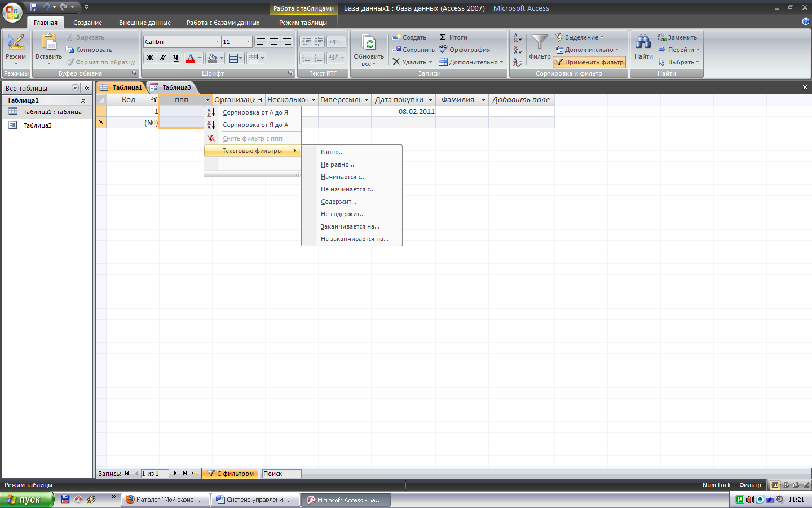This screenshot has height=508, width=812.
Task: Switch to the Создание ribbon tab
Action: click(x=87, y=23)
